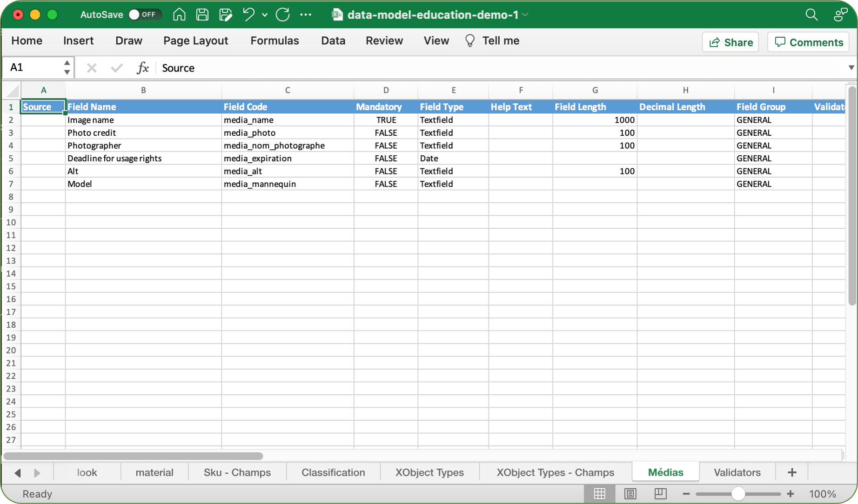Switch to Page Layout view icon
The height and width of the screenshot is (504, 858).
pos(630,494)
